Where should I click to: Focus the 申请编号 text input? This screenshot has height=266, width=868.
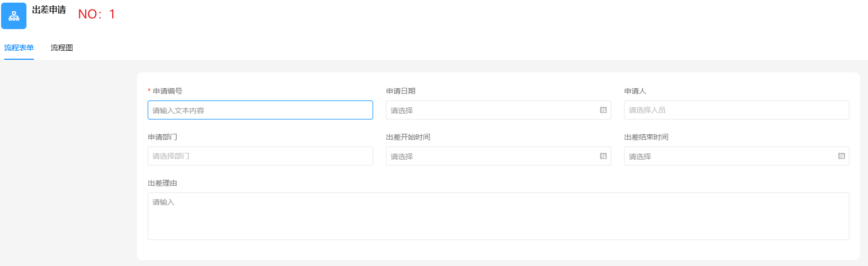[260, 110]
